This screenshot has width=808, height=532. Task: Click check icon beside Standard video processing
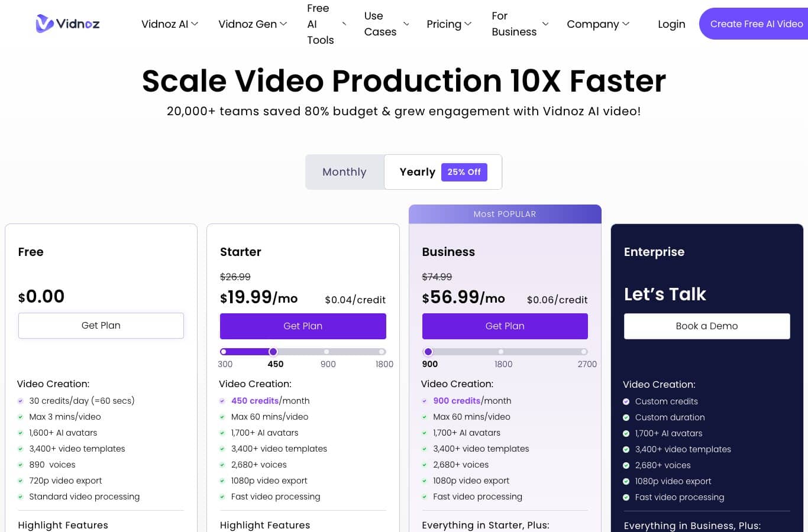point(21,497)
